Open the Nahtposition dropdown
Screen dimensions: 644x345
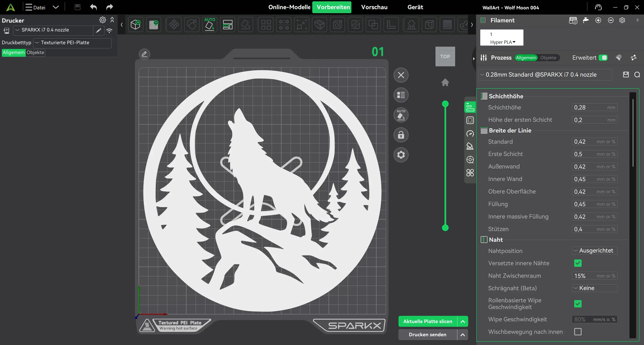pos(595,250)
